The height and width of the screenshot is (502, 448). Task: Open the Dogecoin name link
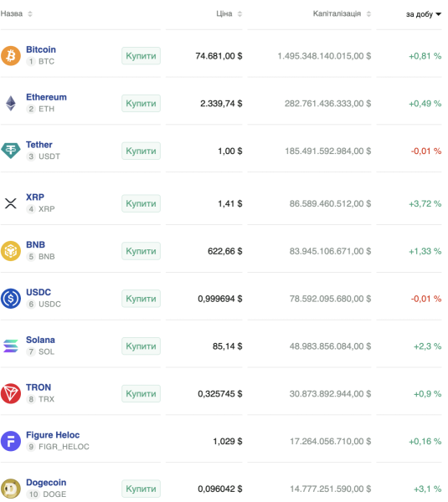46,482
